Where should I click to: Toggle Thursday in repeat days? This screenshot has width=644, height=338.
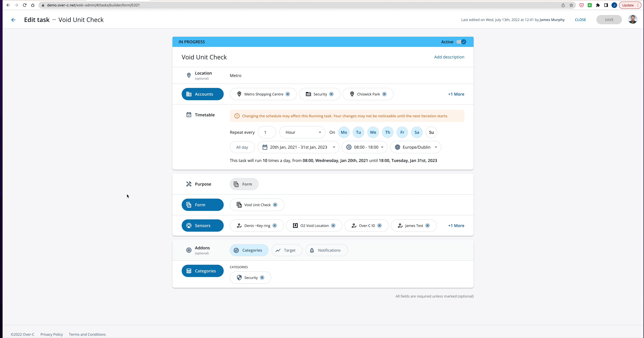tap(388, 132)
